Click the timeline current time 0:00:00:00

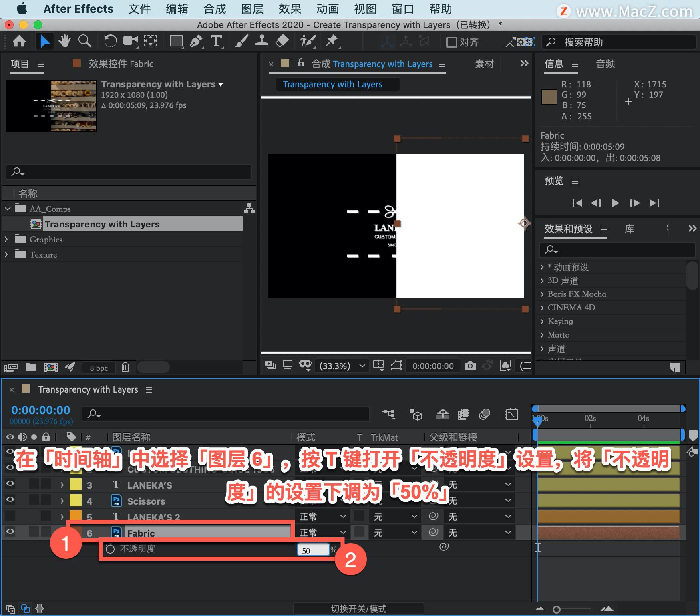(40, 410)
